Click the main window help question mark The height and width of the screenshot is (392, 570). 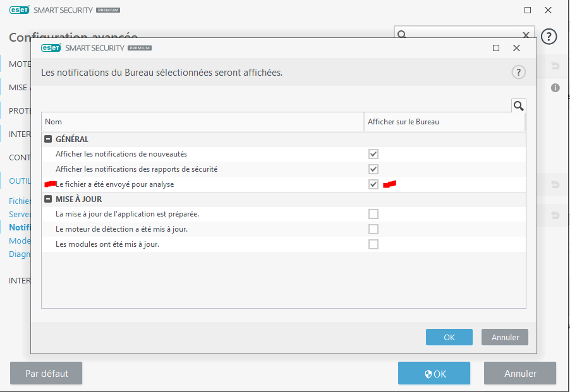[549, 37]
